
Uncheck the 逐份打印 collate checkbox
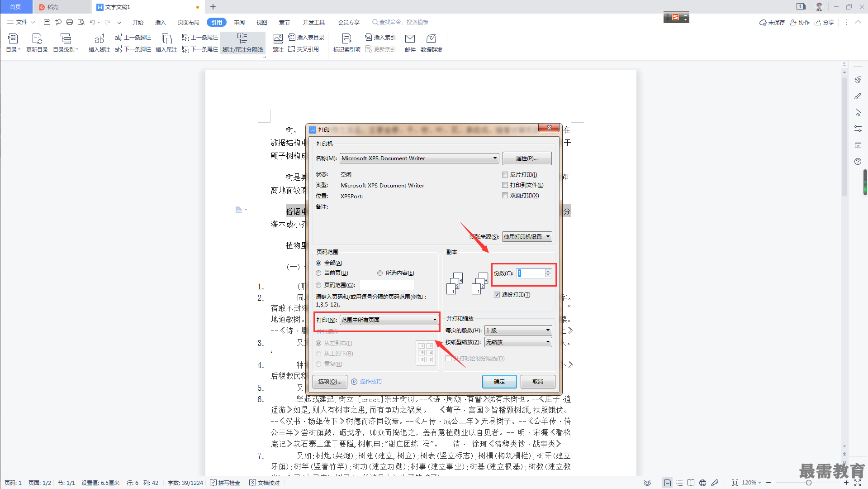coord(497,295)
